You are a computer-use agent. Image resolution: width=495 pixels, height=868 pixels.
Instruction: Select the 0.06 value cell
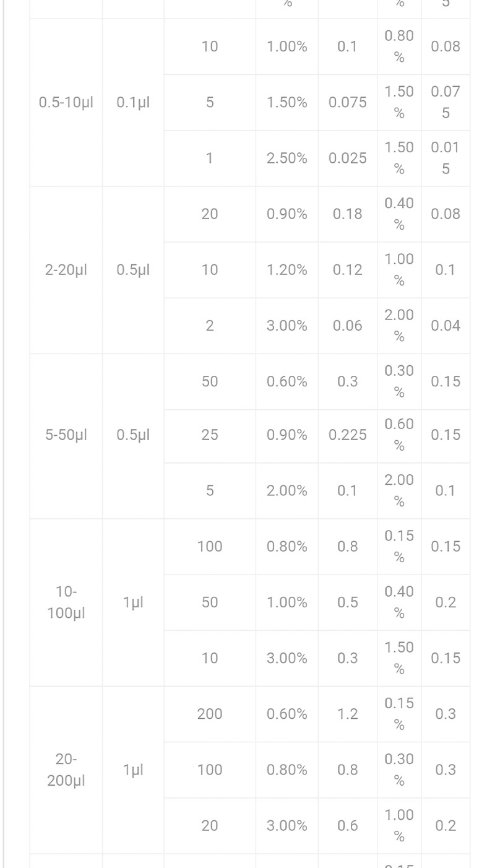348,326
